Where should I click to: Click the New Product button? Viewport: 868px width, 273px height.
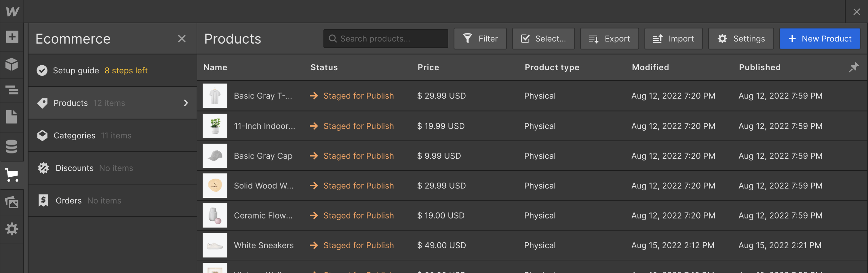click(x=819, y=39)
